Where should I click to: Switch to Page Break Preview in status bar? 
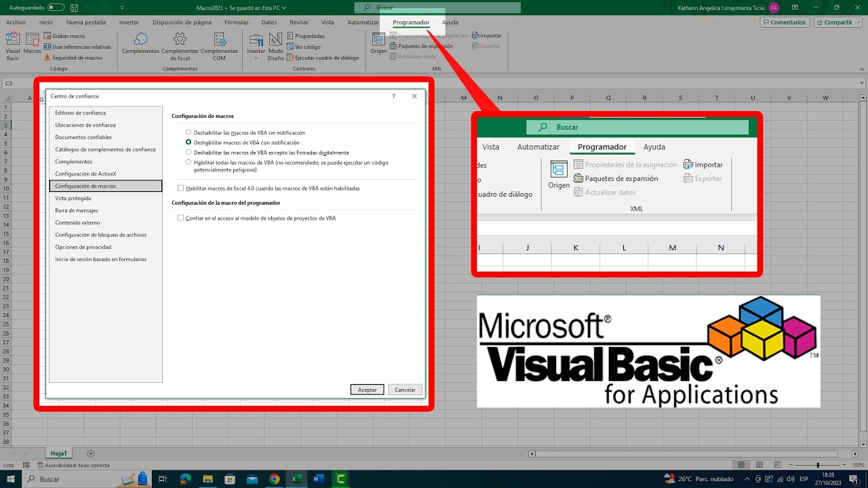tap(777, 465)
